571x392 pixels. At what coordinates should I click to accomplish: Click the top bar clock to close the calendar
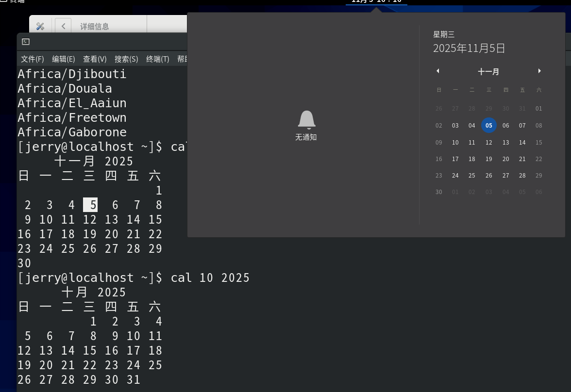point(376,1)
